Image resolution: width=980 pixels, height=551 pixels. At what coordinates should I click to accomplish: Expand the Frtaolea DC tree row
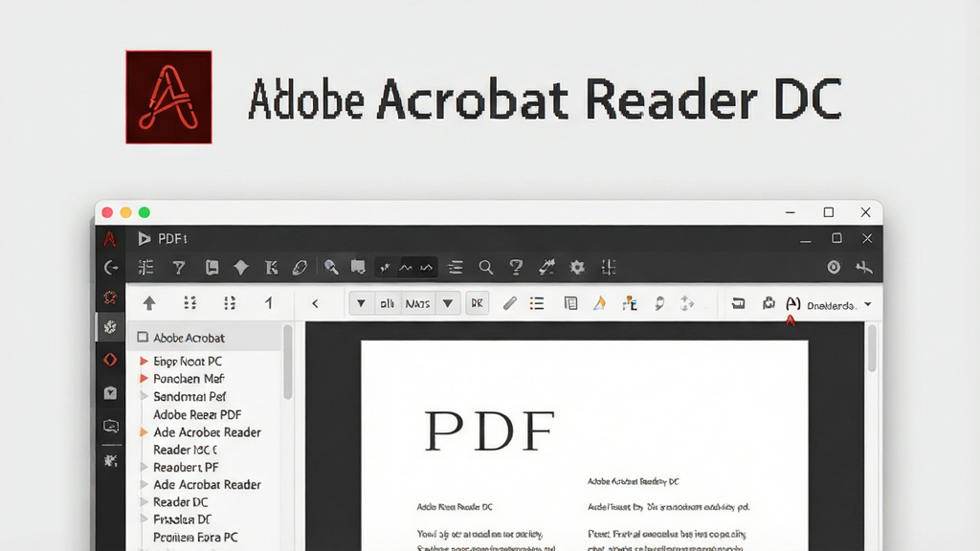point(144,519)
